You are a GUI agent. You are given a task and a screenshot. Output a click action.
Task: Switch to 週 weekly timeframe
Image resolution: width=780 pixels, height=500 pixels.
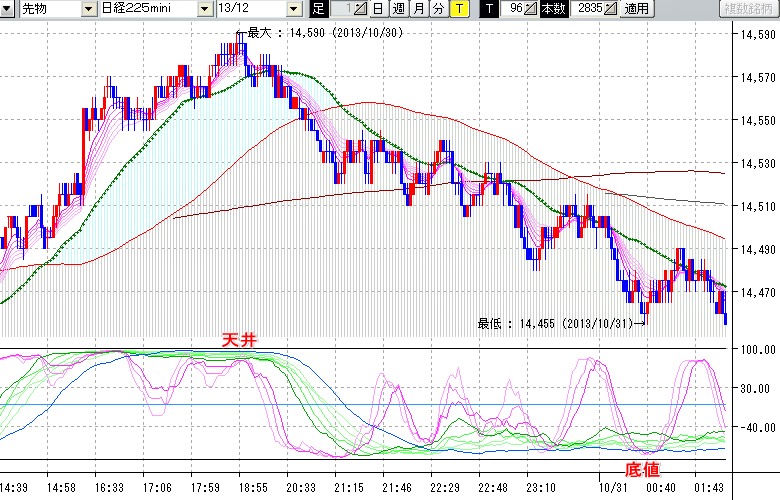(398, 9)
